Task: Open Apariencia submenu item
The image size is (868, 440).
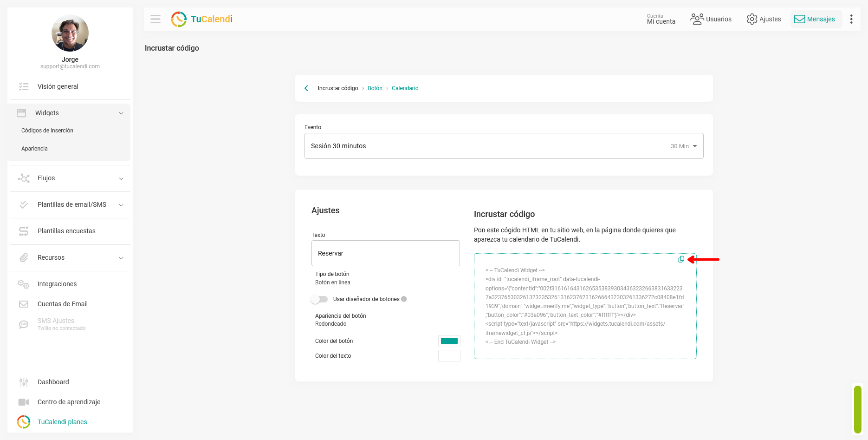Action: [34, 149]
